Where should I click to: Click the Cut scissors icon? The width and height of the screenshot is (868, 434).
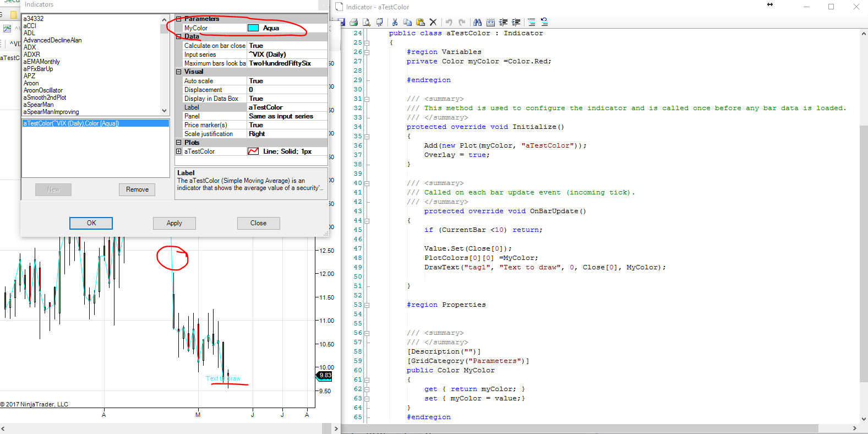[395, 22]
